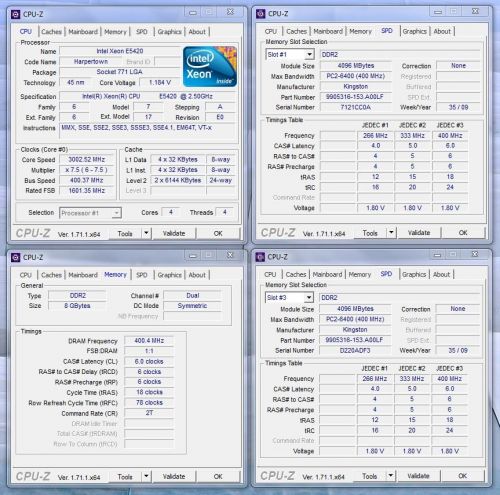500x495 pixels.
Task: Click Tools button in the Xeon E5420 window
Action: (x=125, y=234)
